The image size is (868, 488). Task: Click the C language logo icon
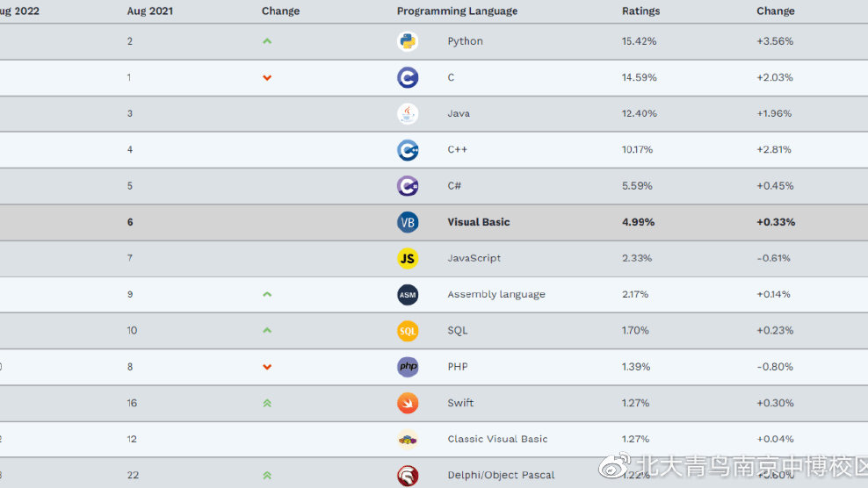[x=408, y=77]
